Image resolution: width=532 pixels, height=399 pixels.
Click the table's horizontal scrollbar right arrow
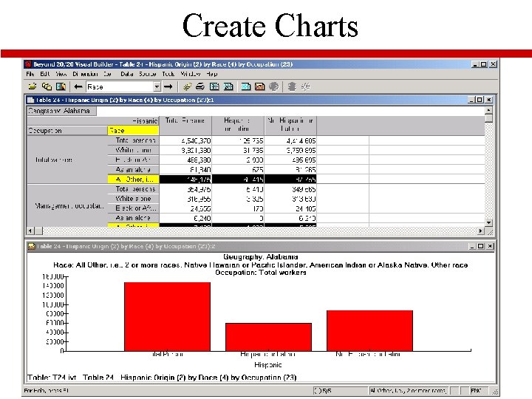(481, 231)
